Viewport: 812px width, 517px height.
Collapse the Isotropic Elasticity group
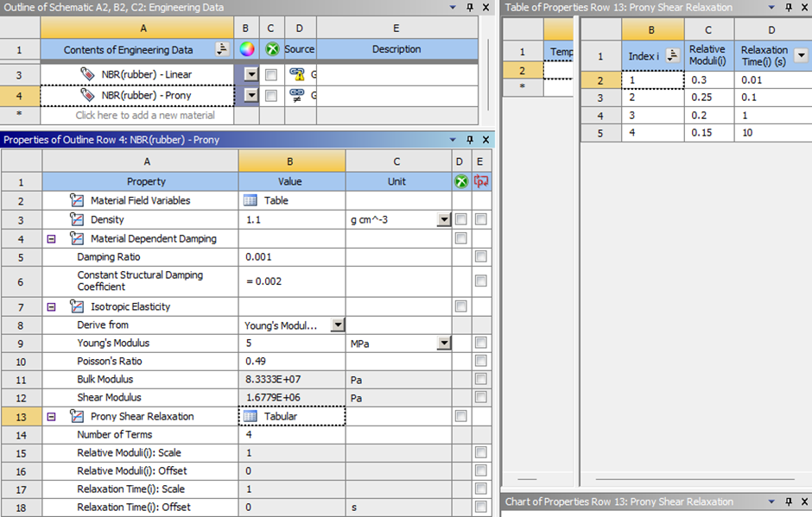51,306
